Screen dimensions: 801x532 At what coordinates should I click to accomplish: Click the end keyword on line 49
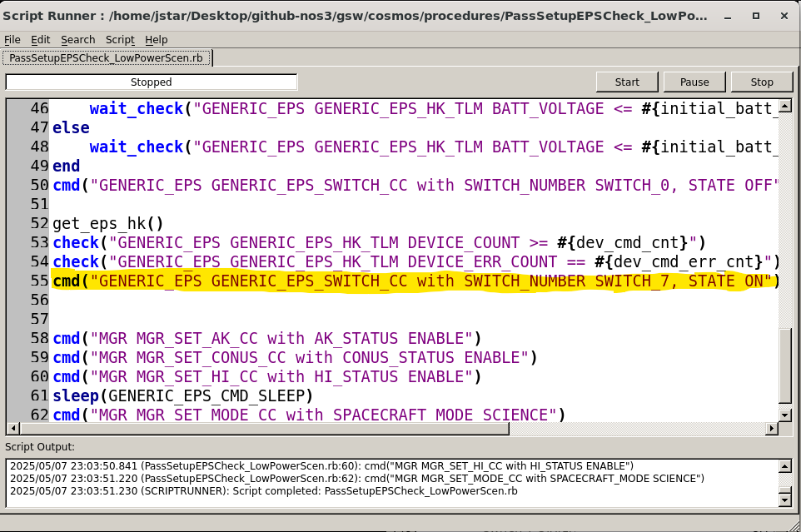[67, 166]
